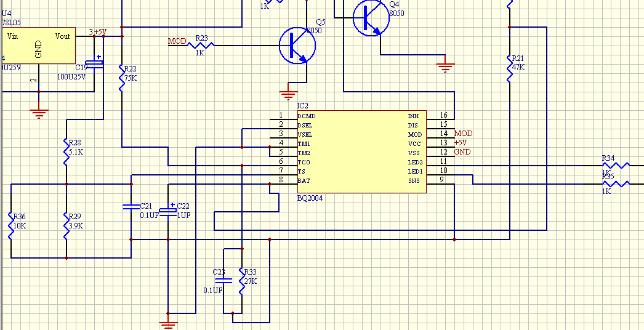644x330 pixels.
Task: Click the INH pin name
Action: point(413,116)
